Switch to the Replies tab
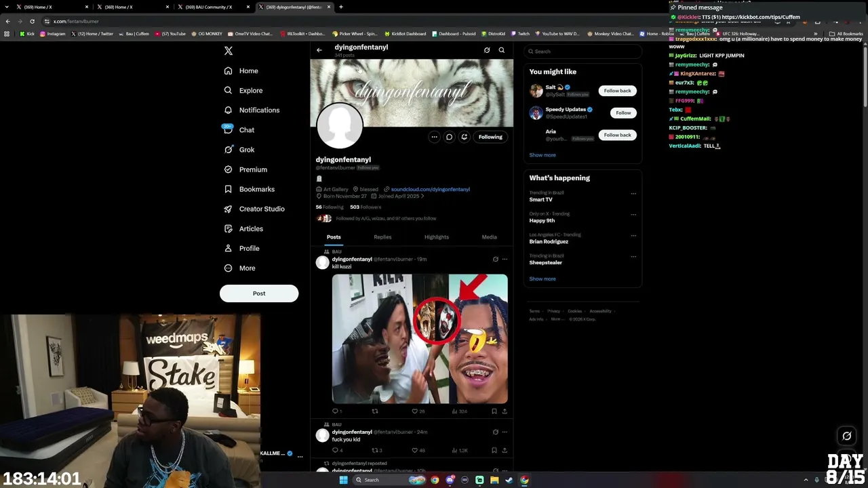The image size is (868, 488). 382,237
